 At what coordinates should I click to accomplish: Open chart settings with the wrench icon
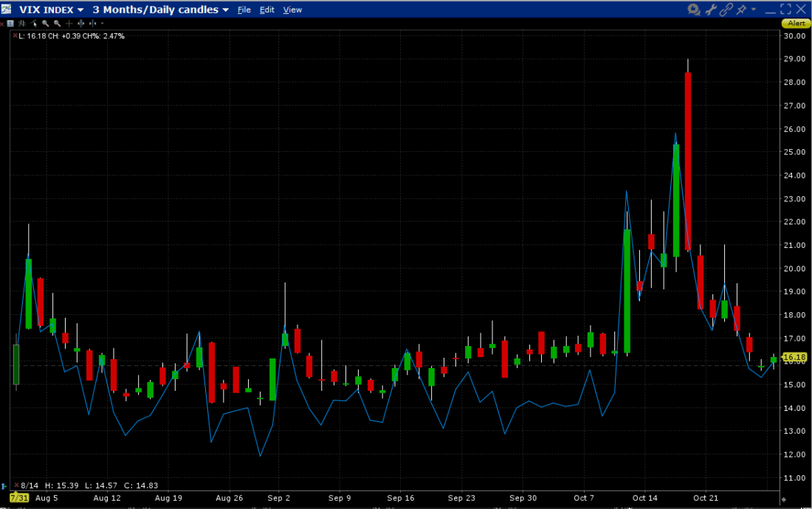(x=712, y=10)
